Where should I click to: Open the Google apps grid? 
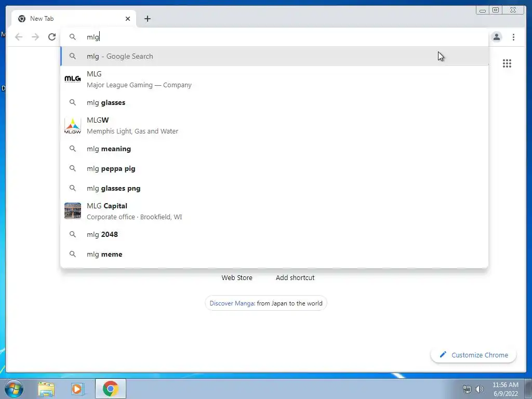pyautogui.click(x=507, y=63)
